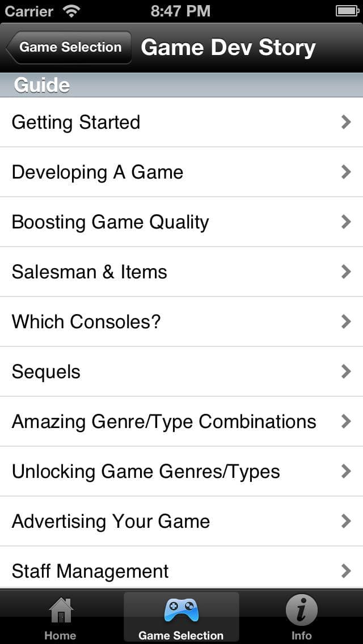
Task: Tap the Game Selection gamepad icon
Action: pos(181,611)
